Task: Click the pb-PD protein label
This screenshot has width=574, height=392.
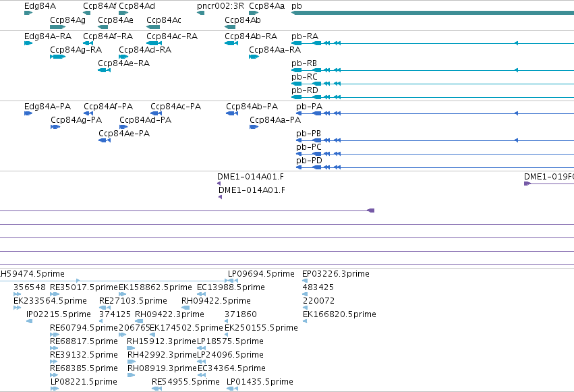Action: click(310, 161)
